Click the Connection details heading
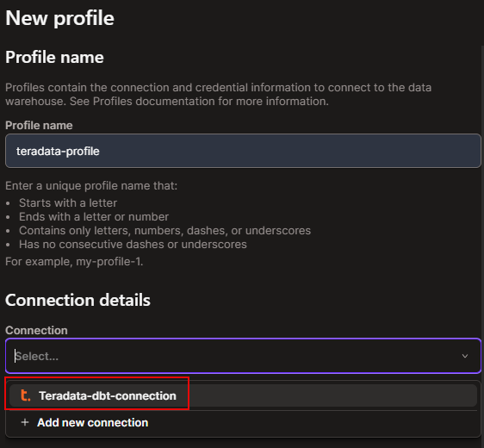 pos(78,300)
